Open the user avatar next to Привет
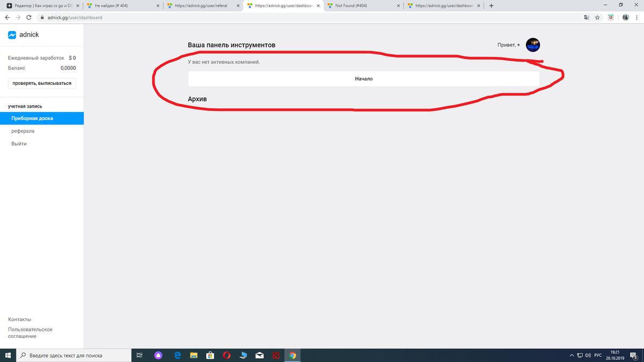The height and width of the screenshot is (362, 644). 533,45
